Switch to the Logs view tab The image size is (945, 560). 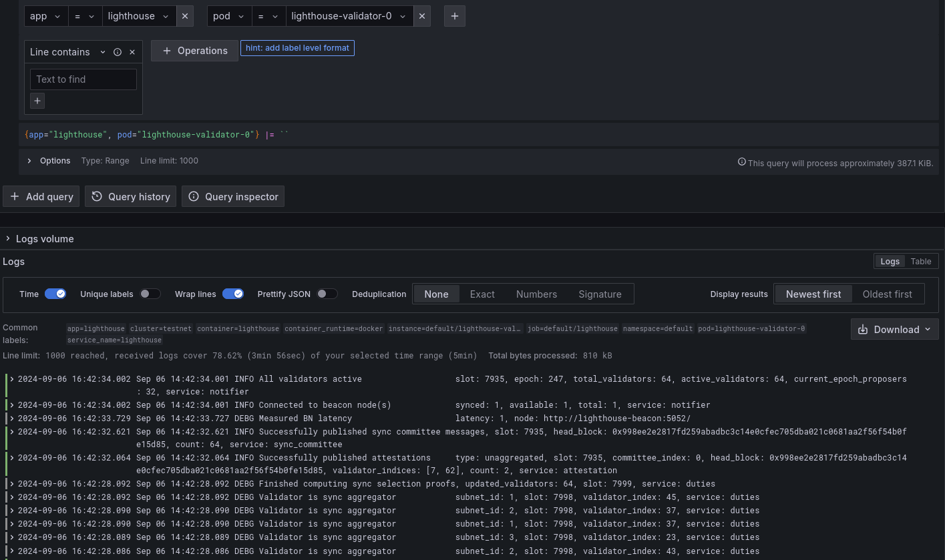point(890,262)
